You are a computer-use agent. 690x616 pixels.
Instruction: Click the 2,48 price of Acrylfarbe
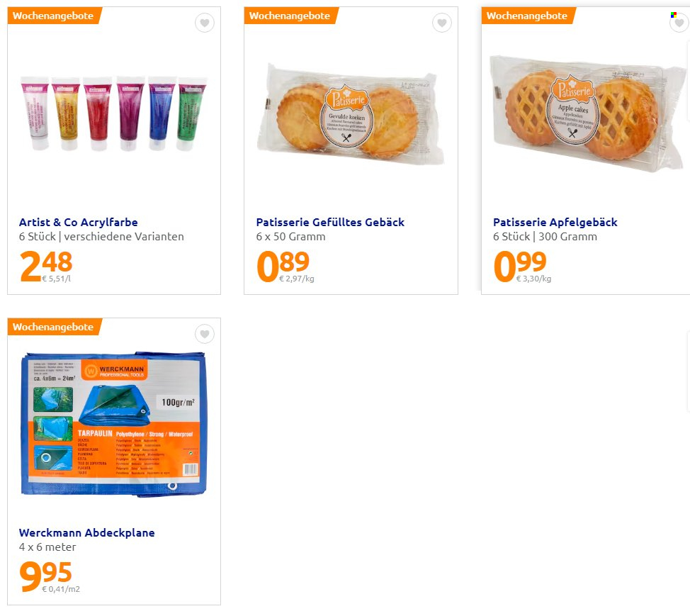46,266
